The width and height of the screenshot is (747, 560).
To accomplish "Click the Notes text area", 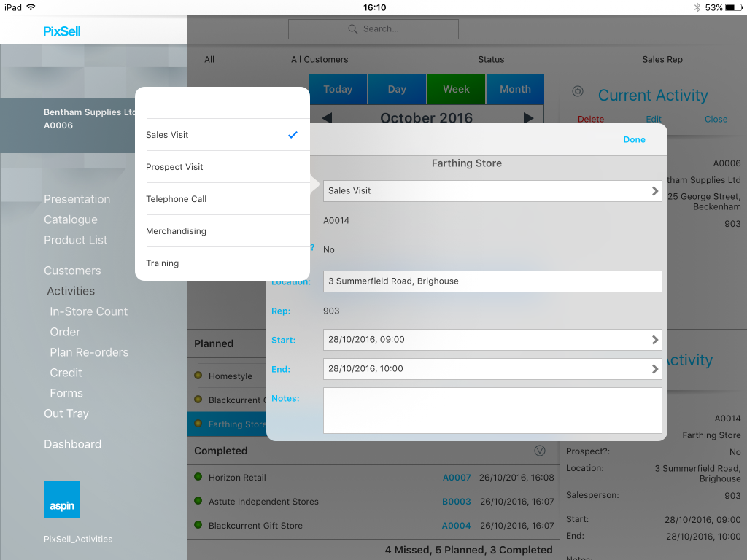I will tap(492, 411).
